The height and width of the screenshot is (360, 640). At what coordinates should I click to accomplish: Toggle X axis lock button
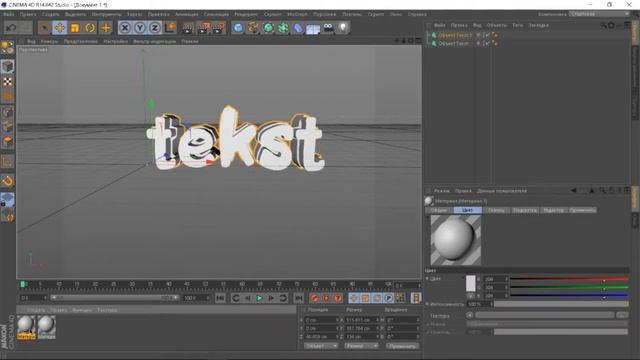(125, 28)
